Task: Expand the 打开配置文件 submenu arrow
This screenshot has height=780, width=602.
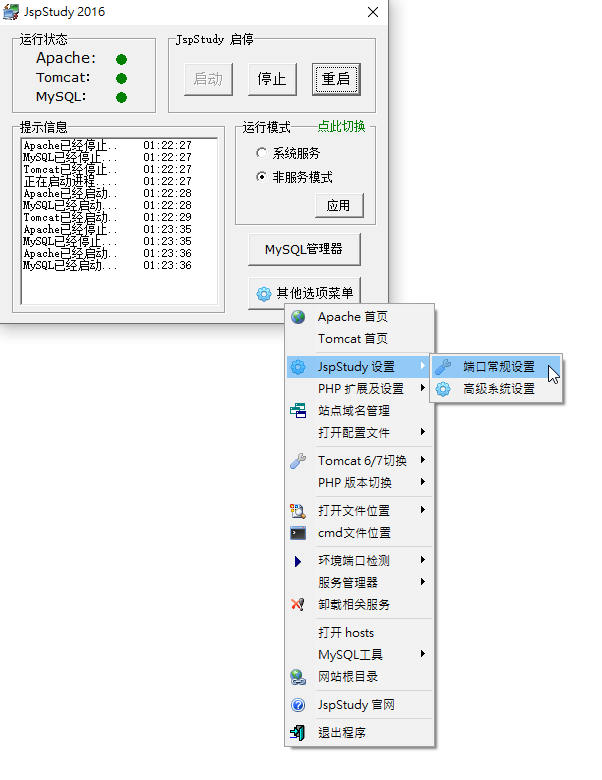Action: (x=422, y=431)
